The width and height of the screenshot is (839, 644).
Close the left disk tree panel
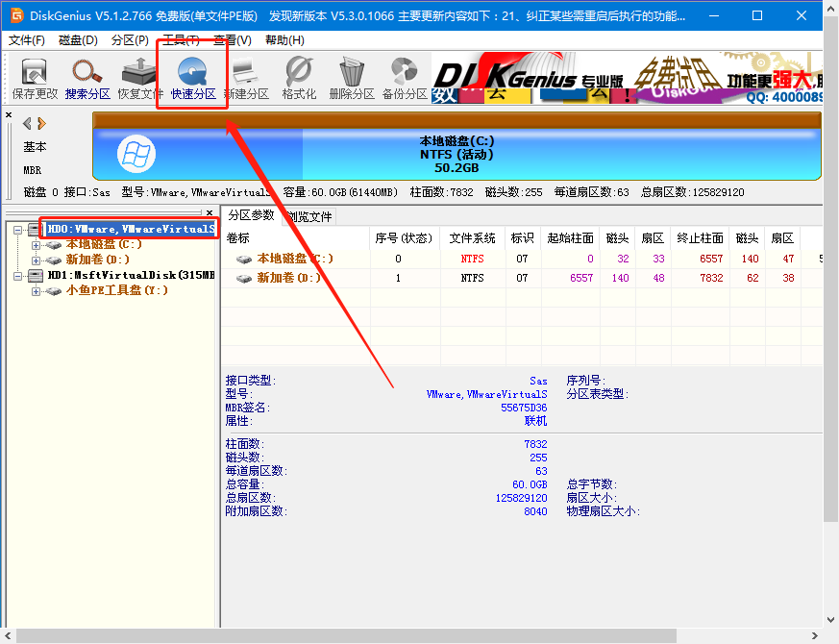210,212
